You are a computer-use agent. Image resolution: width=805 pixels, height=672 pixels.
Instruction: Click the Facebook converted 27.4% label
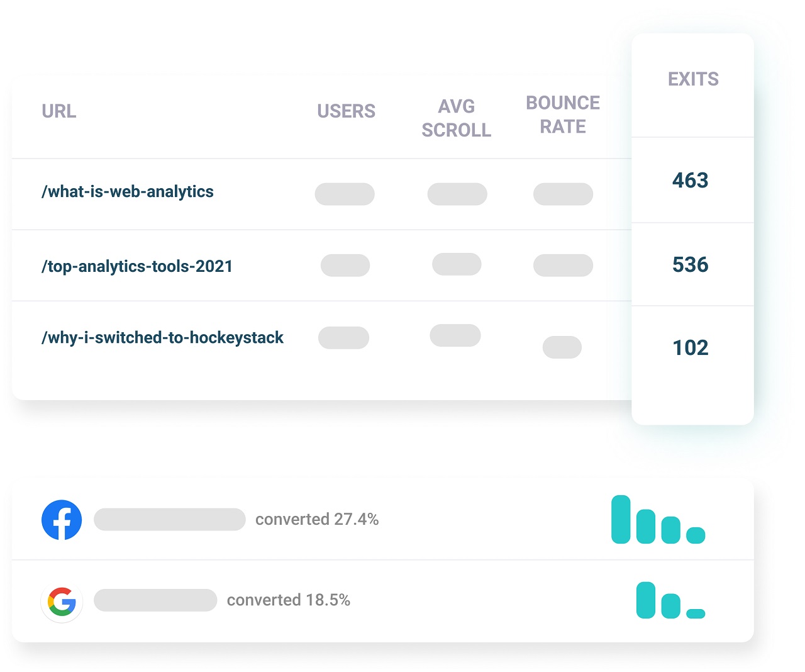tap(317, 519)
